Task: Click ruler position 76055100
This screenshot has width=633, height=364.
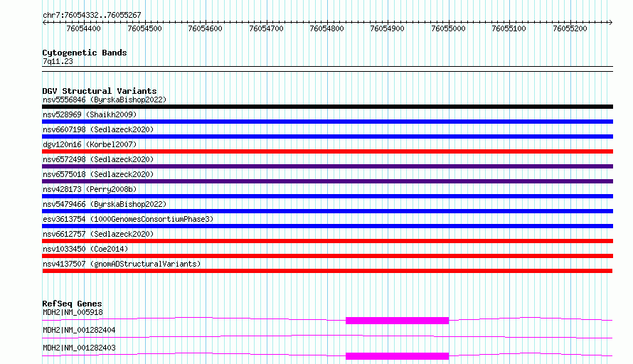Action: (509, 28)
